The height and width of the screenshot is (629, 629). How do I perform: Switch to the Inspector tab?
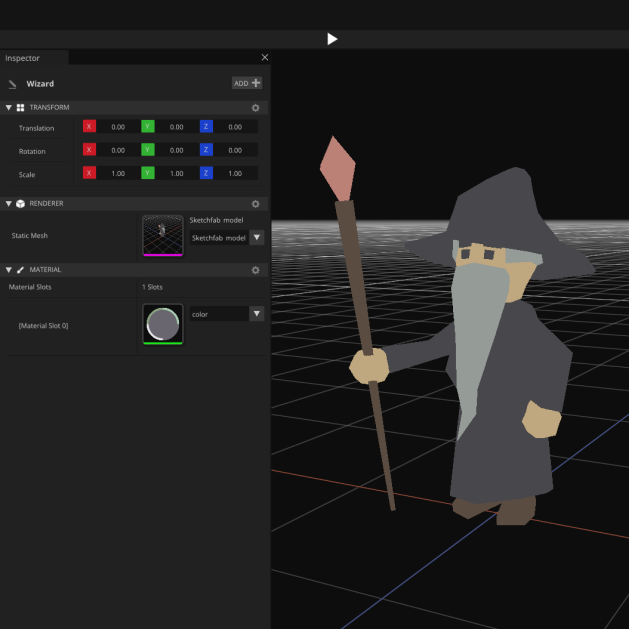click(x=24, y=58)
